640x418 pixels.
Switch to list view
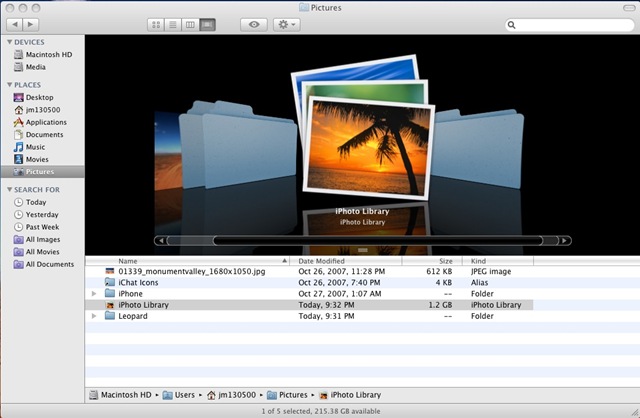173,25
